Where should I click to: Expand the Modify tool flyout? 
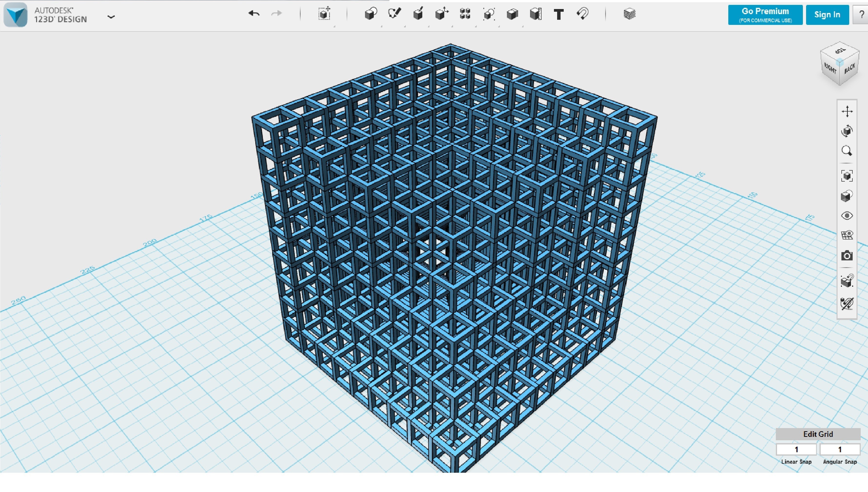pos(442,14)
